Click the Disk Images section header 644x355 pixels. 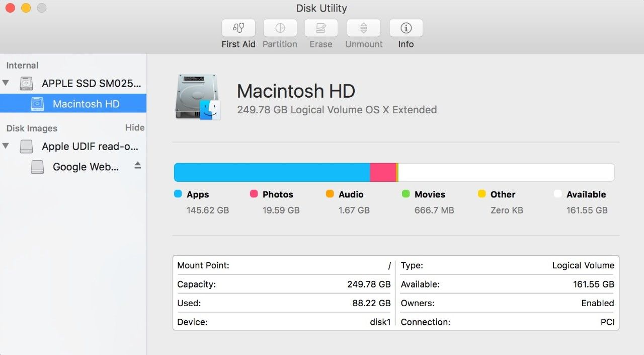[31, 128]
